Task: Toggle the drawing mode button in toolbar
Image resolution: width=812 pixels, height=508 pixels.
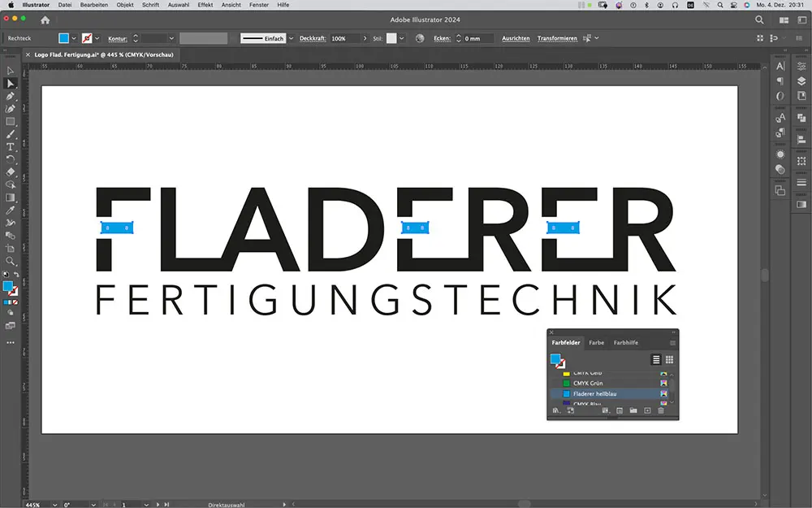Action: pos(11,313)
